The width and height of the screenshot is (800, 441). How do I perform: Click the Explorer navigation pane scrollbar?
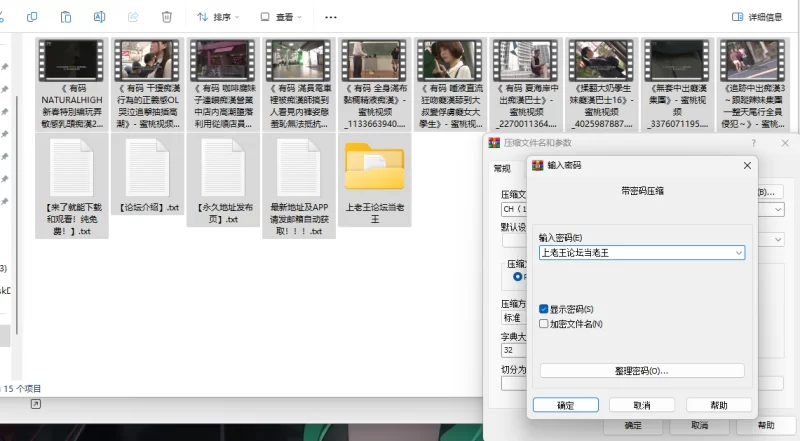[17, 214]
